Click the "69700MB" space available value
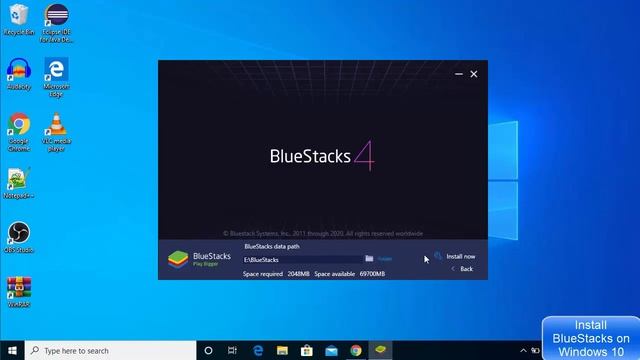The width and height of the screenshot is (640, 360). pos(372,274)
